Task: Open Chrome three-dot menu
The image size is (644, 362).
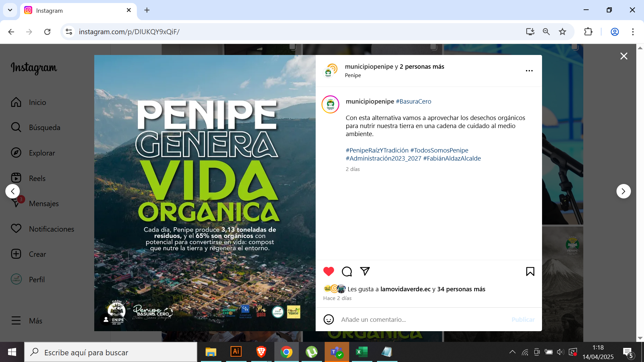Action: (x=633, y=32)
